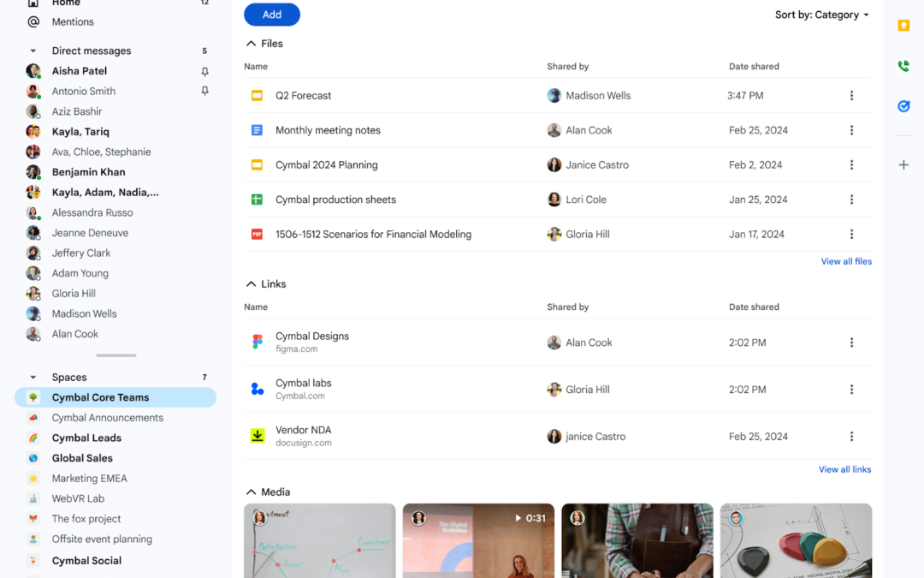Open more options for Cymbal 2024 Planning

click(851, 165)
